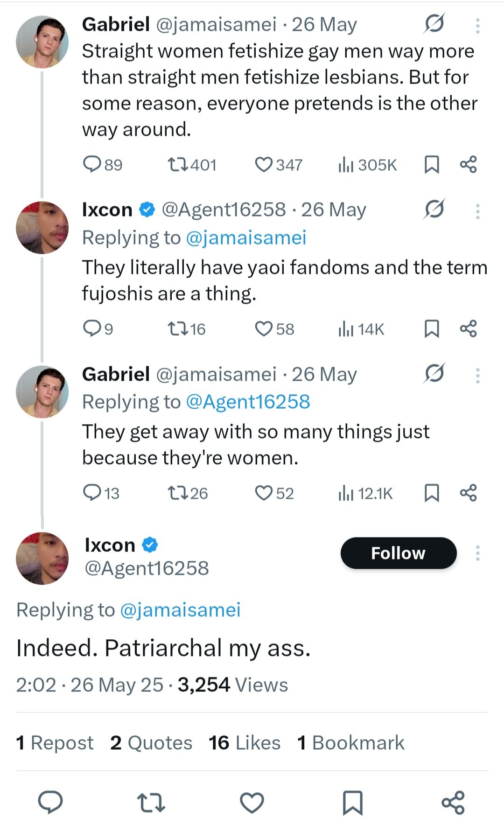
Task: Open Gabriel's profile picture at top
Action: [x=42, y=42]
